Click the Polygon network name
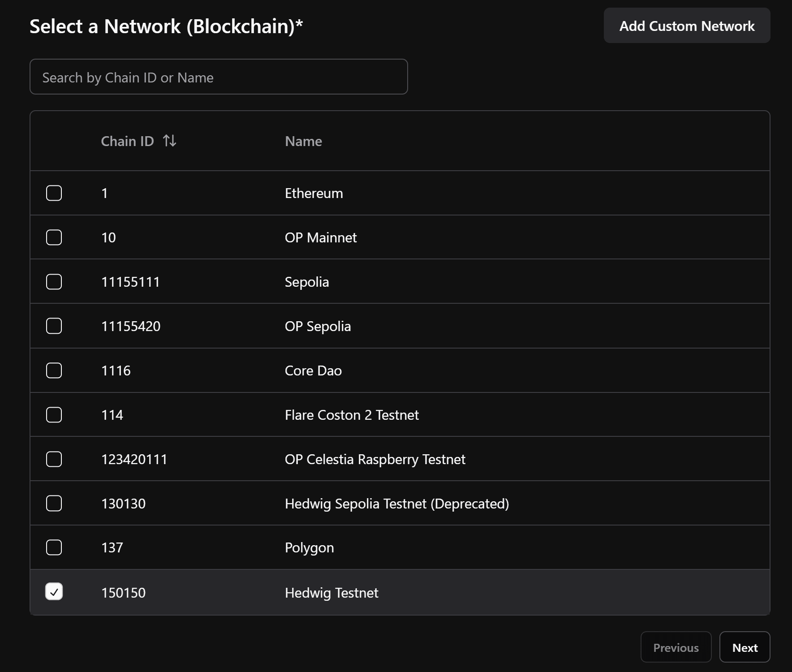Screen dimensions: 792x672 coord(309,548)
